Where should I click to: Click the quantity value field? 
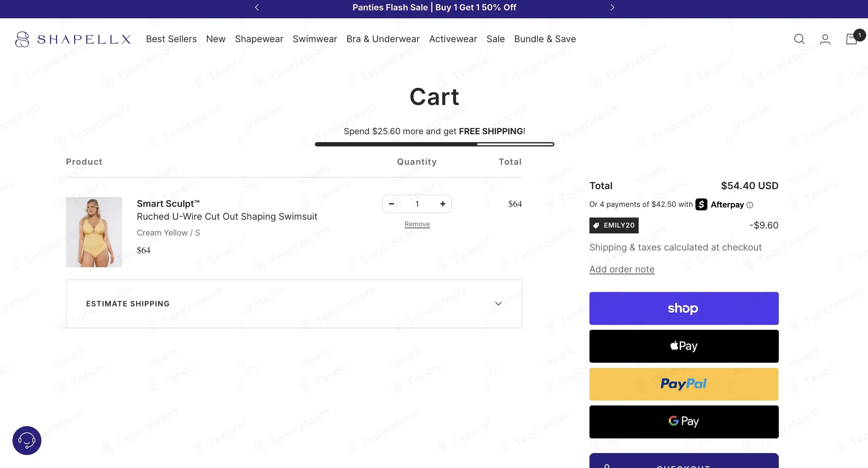point(417,204)
